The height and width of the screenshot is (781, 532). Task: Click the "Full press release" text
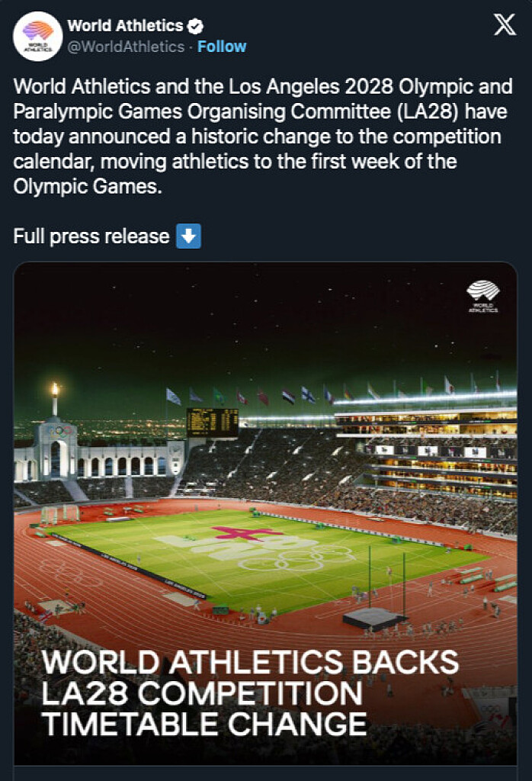point(91,236)
